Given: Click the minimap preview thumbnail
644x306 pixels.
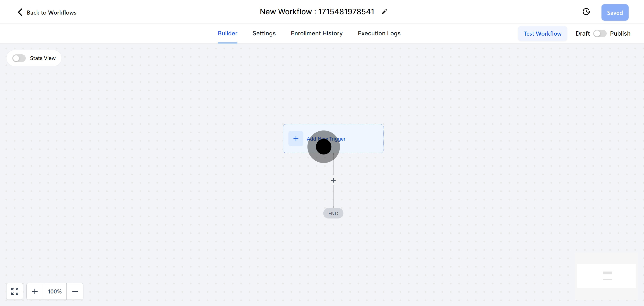Looking at the screenshot, I should (606, 276).
